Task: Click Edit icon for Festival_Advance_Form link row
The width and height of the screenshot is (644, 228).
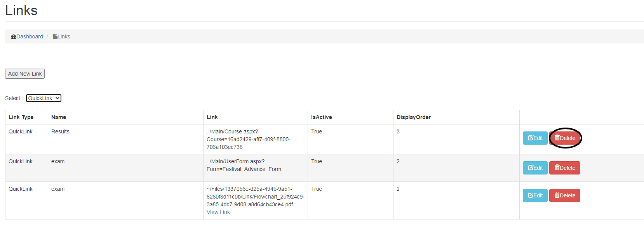Action: pos(530,168)
